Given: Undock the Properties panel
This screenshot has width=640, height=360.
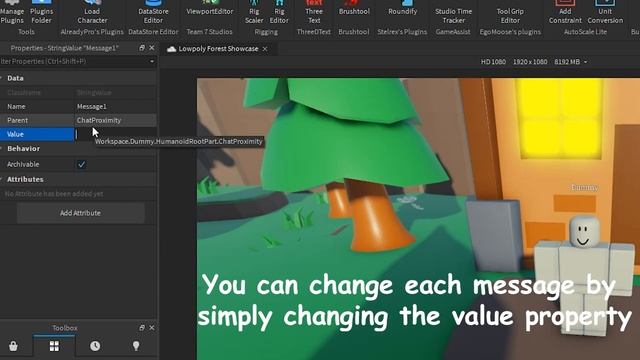Looking at the screenshot, I should (x=142, y=48).
